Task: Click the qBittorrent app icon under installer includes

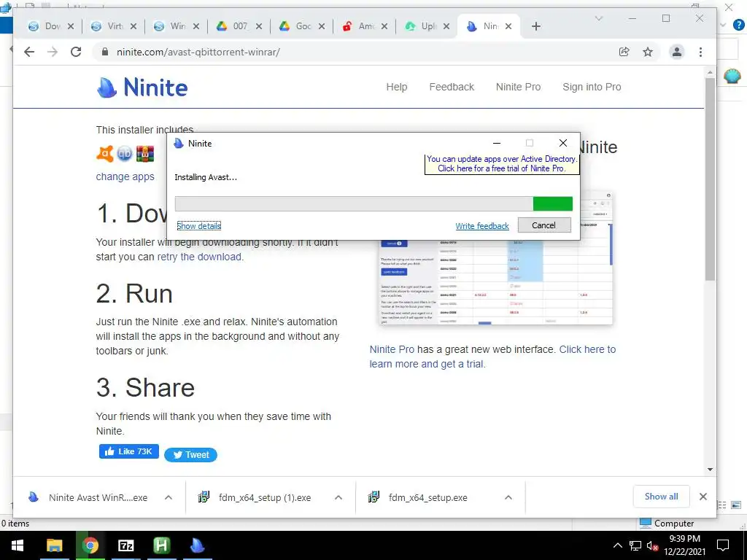Action: click(x=124, y=154)
